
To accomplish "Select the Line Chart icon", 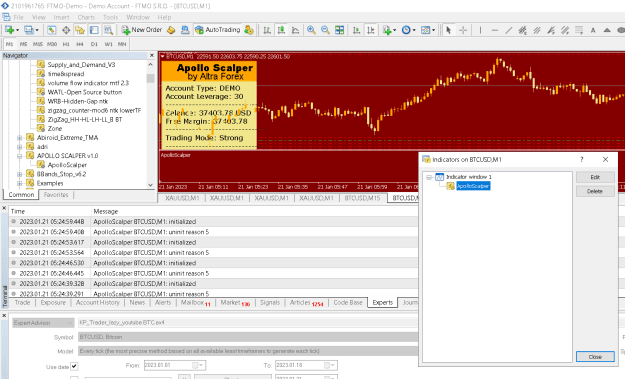I will 295,30.
